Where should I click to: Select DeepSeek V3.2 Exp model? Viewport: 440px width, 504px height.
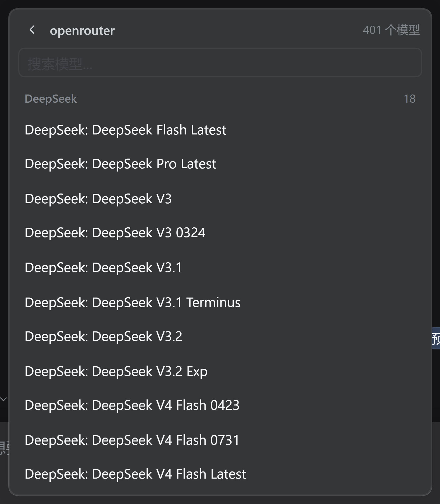[220, 371]
